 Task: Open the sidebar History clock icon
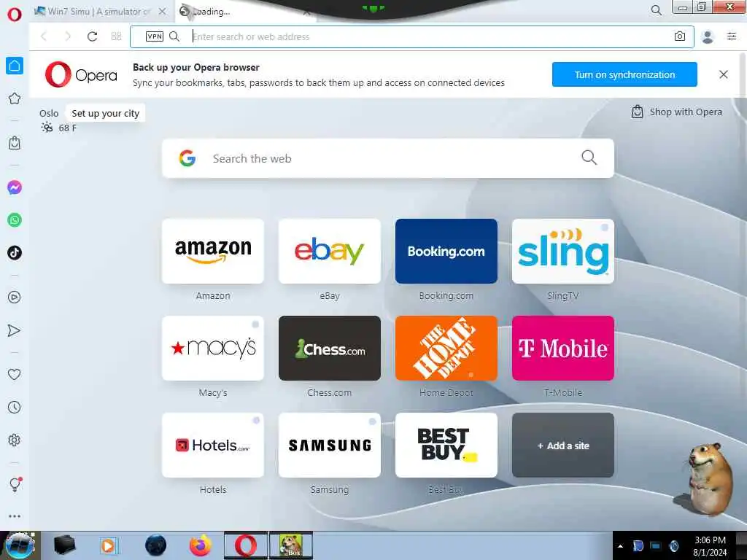15,407
